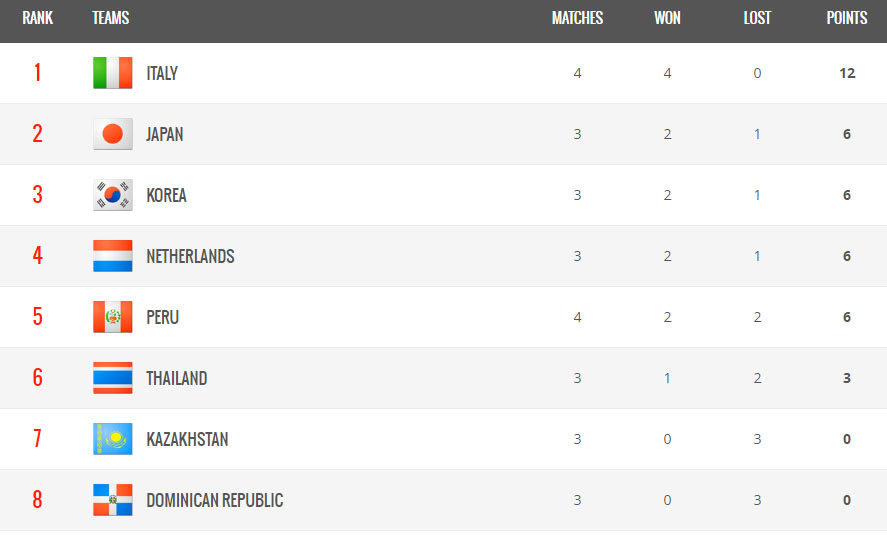Image resolution: width=887 pixels, height=541 pixels.
Task: Open the NETHERLANDS team name link
Action: pyautogui.click(x=190, y=256)
